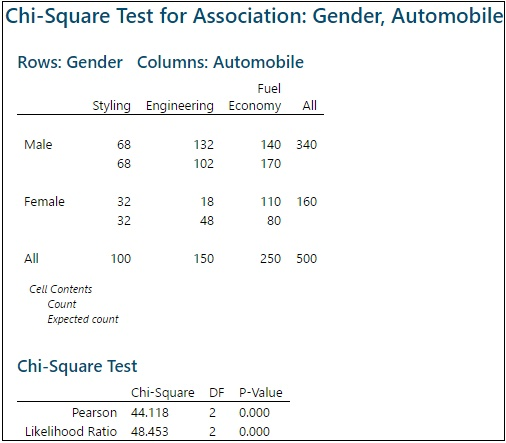
Task: Click Male Engineering expected count 102
Action: point(204,164)
